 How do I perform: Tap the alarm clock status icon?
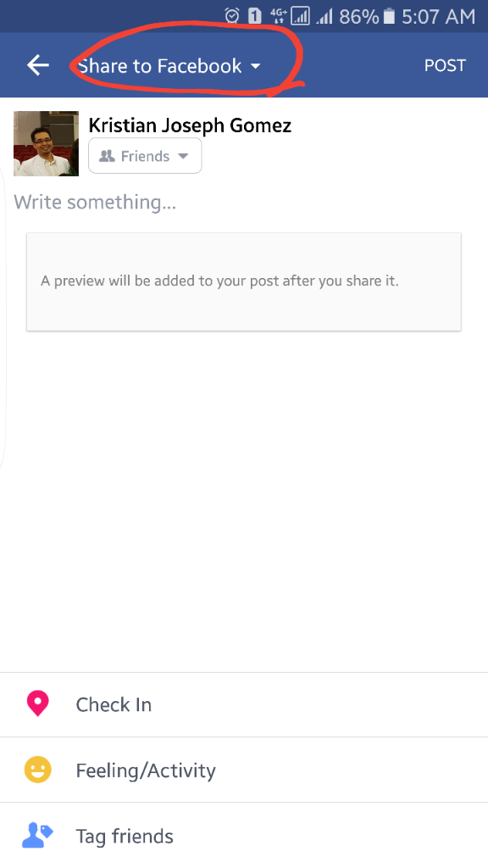[x=232, y=16]
